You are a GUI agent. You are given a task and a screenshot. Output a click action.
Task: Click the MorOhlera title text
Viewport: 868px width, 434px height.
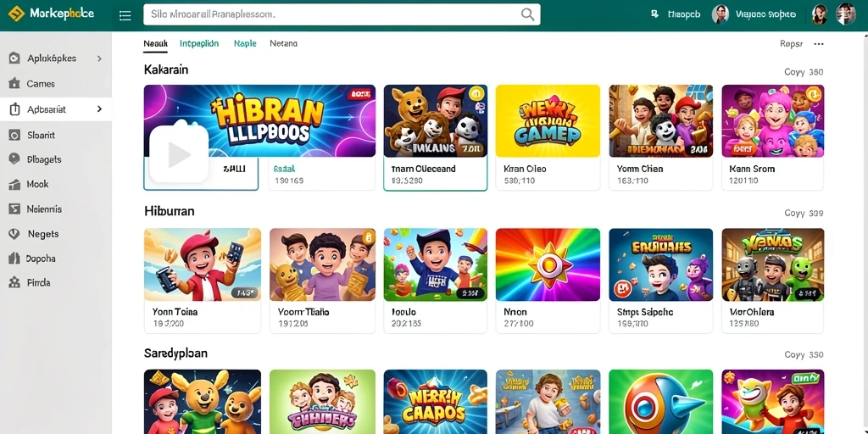click(x=752, y=312)
